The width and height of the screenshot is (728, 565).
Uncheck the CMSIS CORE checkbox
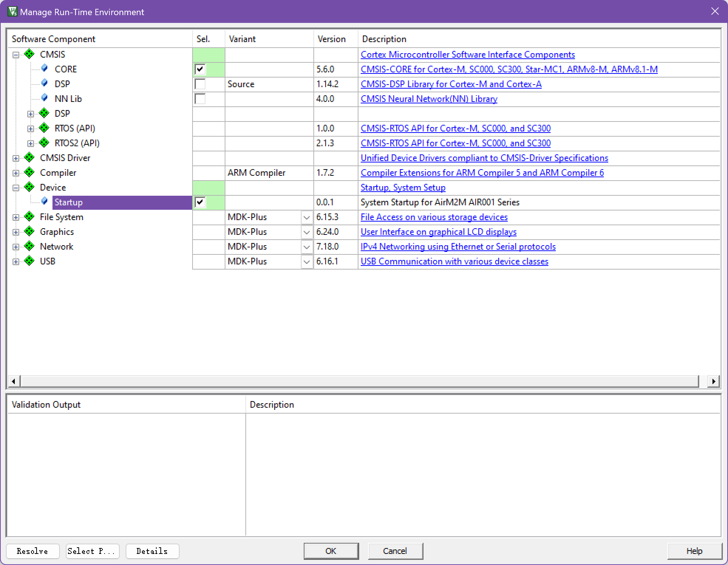pos(200,69)
